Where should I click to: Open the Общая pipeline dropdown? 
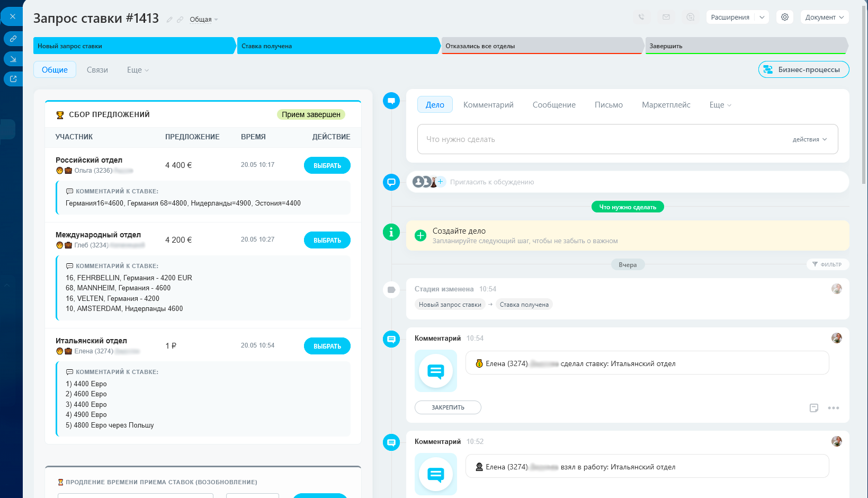(x=204, y=20)
